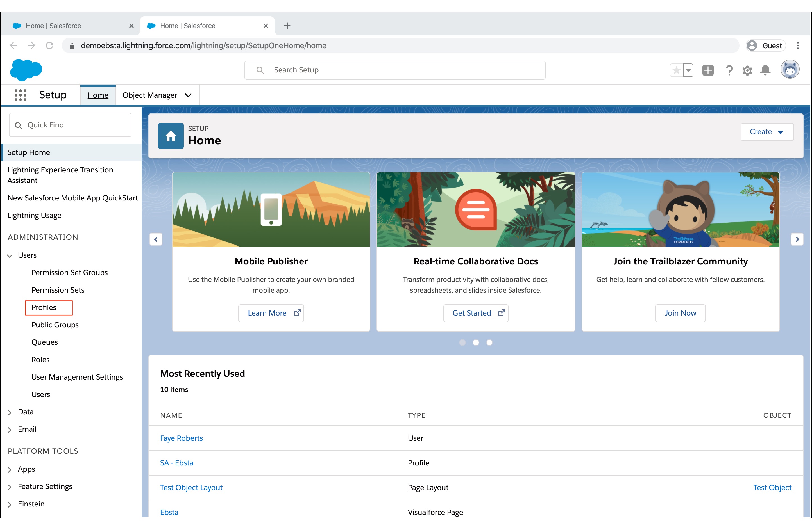
Task: Go back in browser history
Action: coord(13,46)
